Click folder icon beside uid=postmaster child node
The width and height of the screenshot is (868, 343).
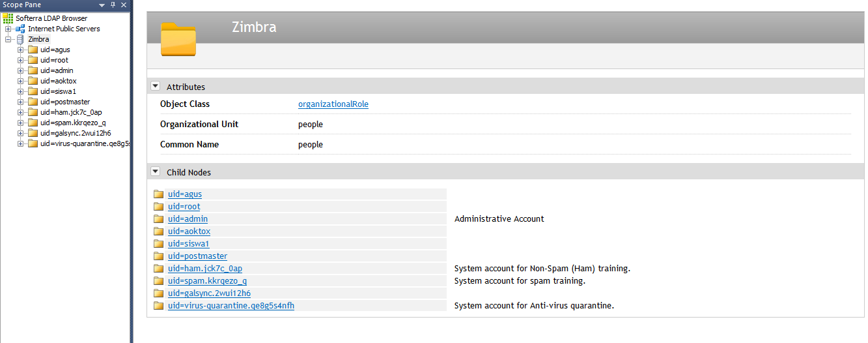158,256
